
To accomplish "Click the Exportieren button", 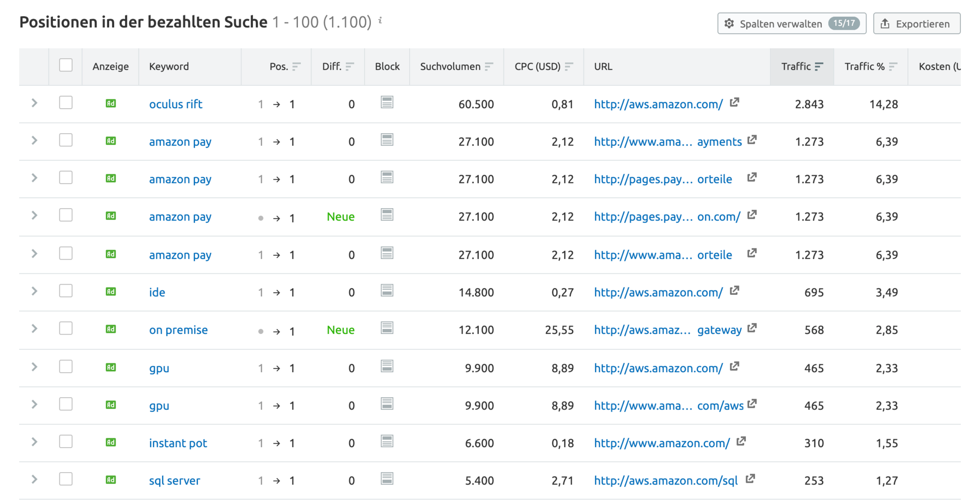I will 917,24.
